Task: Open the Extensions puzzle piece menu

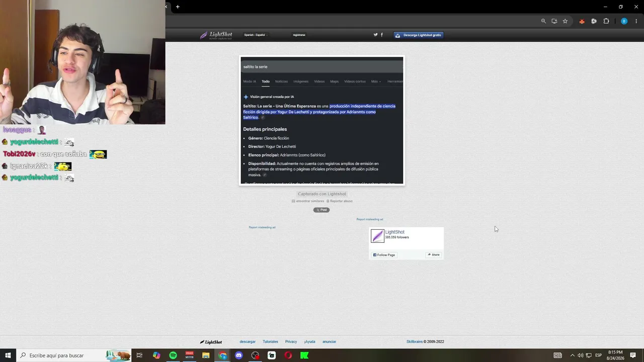Action: coord(606,21)
